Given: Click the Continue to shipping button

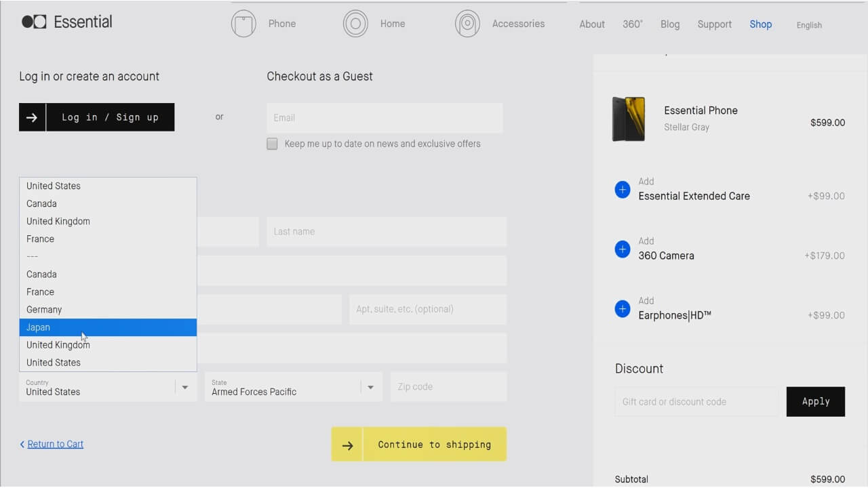Looking at the screenshot, I should coord(419,445).
